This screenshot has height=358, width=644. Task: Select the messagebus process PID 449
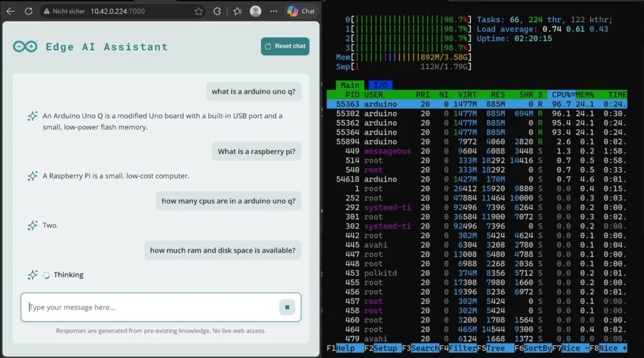(477, 151)
